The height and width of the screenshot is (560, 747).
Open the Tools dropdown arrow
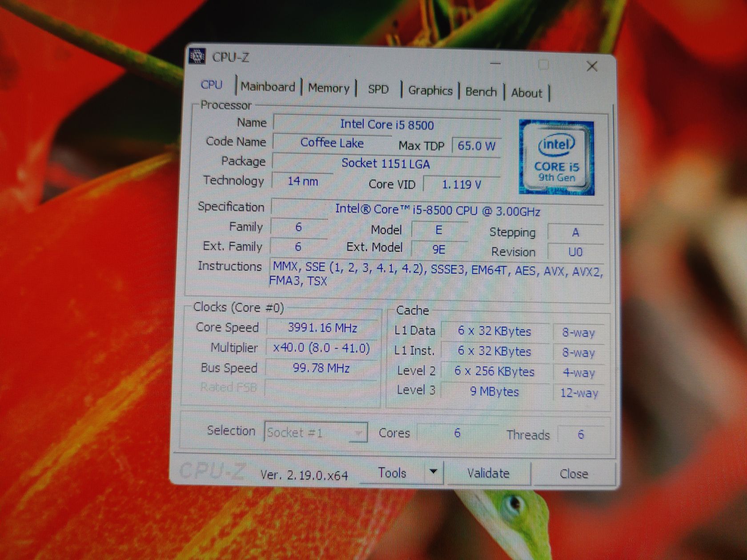tap(433, 472)
